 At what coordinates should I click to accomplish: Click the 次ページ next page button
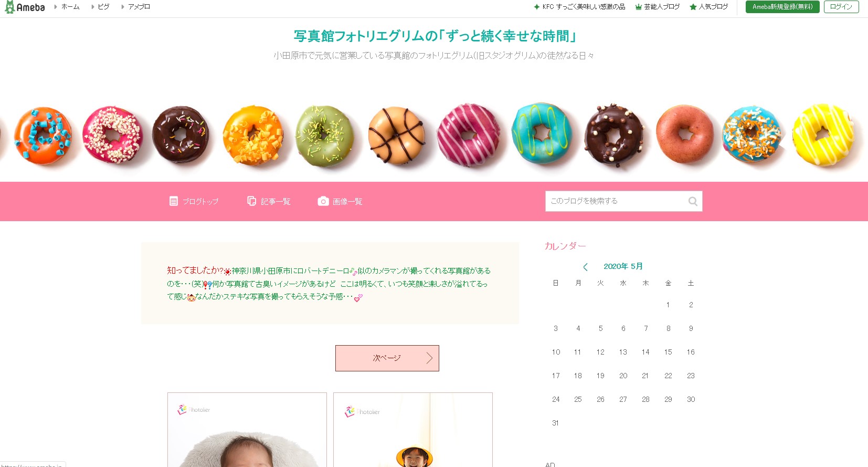tap(387, 358)
